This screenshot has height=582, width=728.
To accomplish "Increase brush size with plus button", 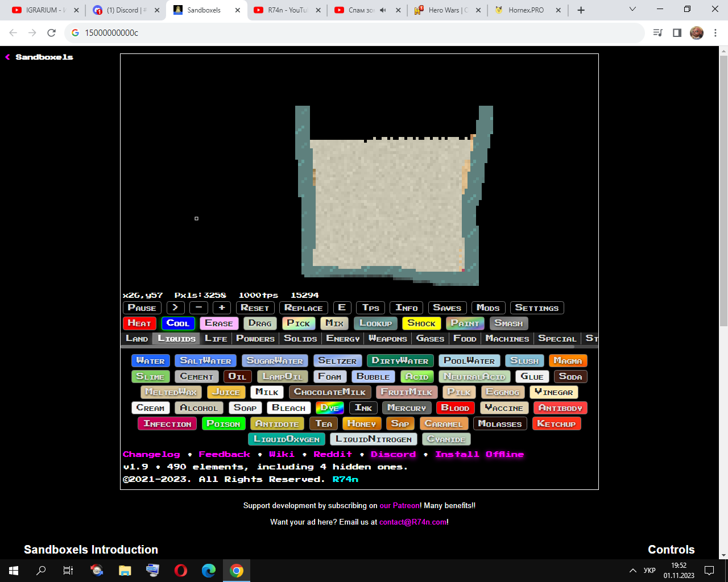I will (222, 308).
